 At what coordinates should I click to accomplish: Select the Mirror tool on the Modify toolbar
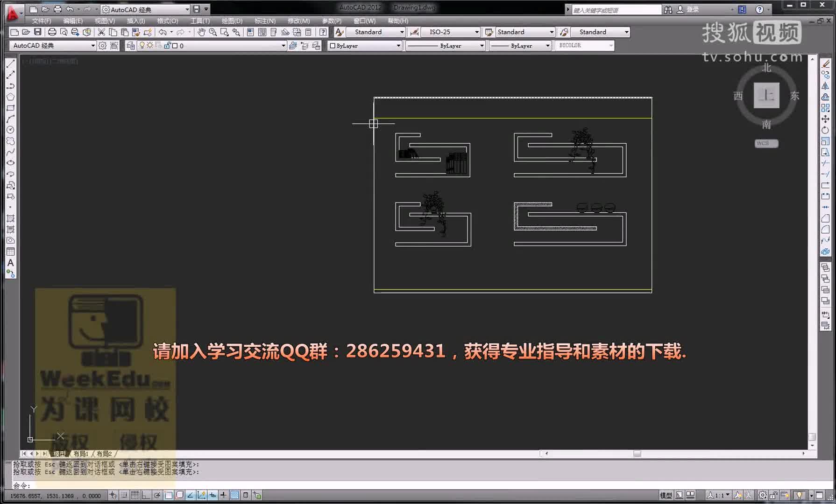coord(824,87)
